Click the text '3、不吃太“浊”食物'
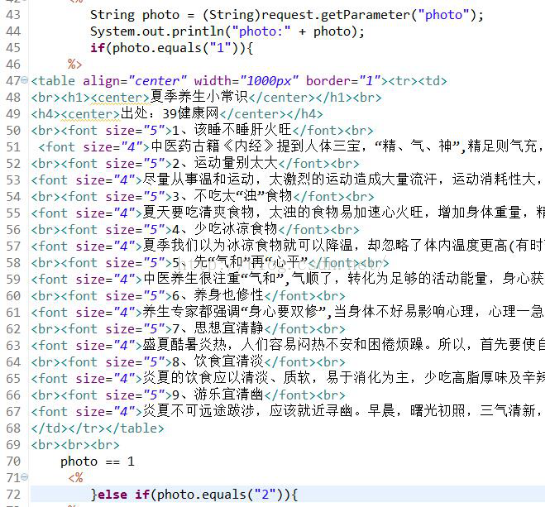 pyautogui.click(x=232, y=196)
